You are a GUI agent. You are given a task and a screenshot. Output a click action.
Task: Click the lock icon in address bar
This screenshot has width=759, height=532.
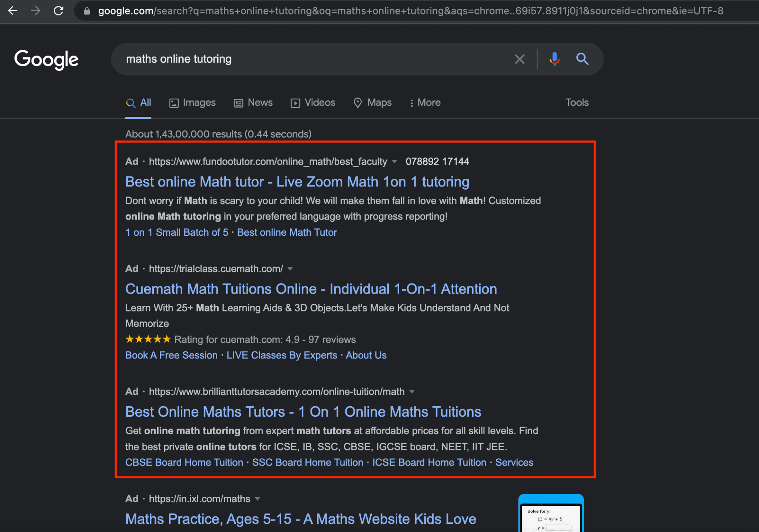pyautogui.click(x=87, y=11)
